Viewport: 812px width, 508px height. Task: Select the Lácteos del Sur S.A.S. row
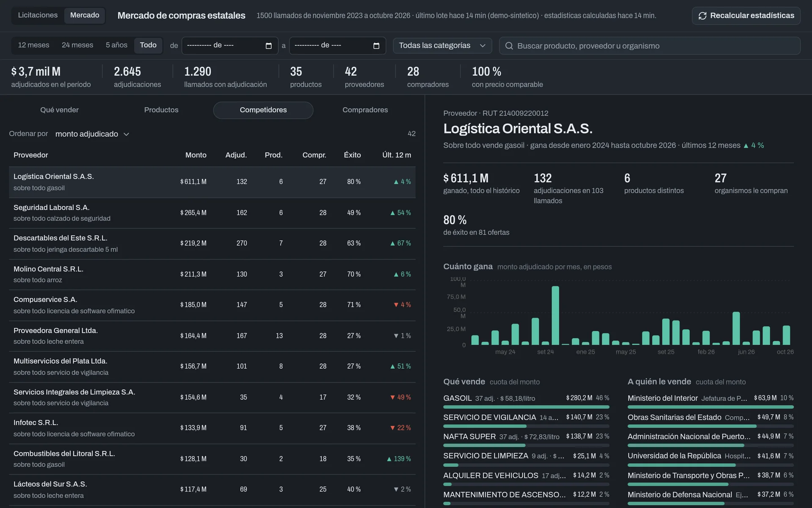(212, 490)
